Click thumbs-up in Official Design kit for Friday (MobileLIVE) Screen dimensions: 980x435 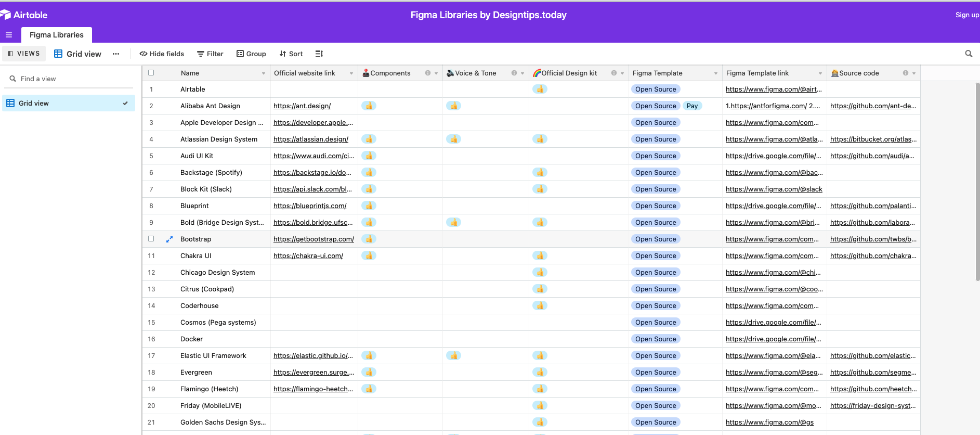tap(540, 405)
